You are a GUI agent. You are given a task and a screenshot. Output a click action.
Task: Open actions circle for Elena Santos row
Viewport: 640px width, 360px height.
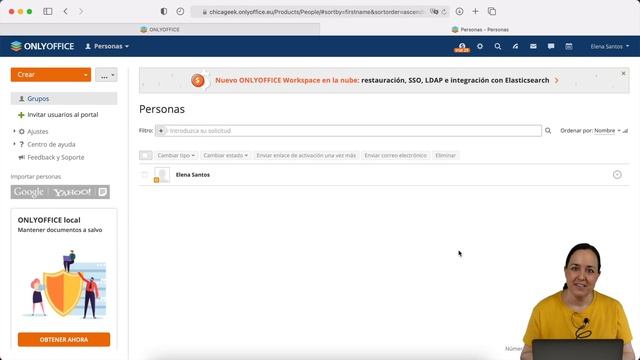click(617, 175)
